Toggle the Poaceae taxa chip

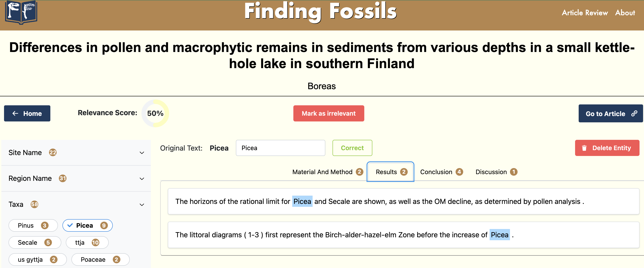(x=100, y=259)
